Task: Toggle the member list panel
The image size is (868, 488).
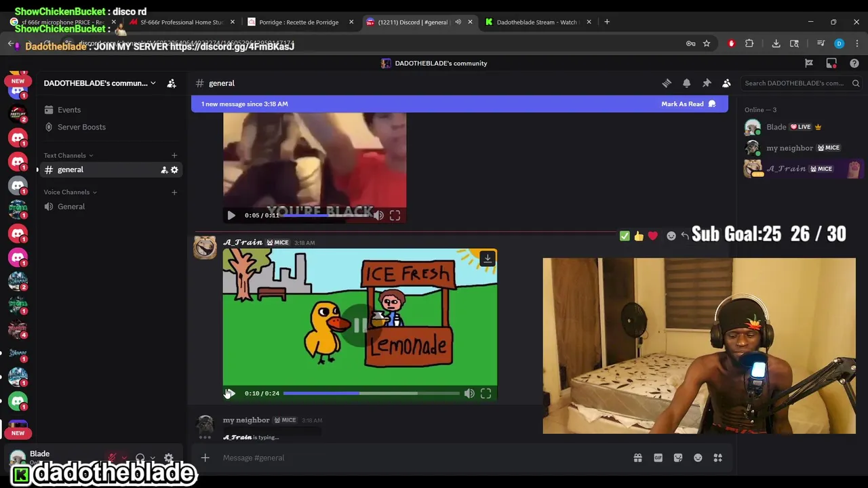Action: [726, 83]
